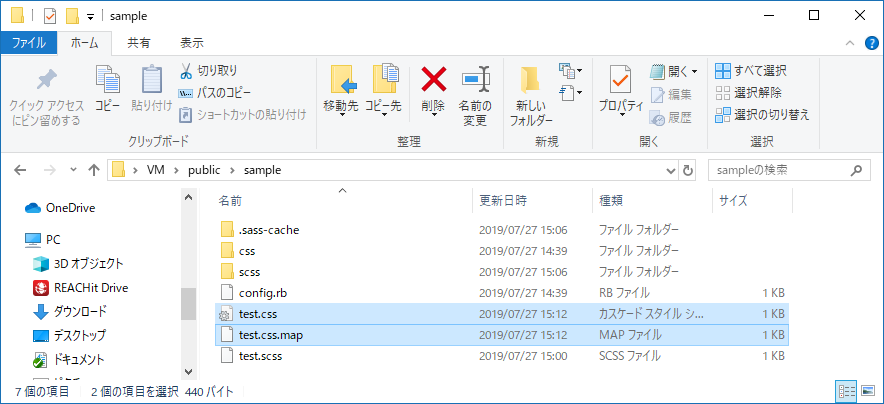
Task: Open REACHit Drive in the navigation pane
Action: pos(81,287)
